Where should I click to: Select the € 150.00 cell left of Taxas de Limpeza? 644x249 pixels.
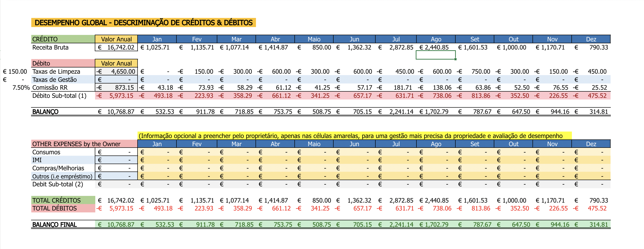click(x=15, y=71)
